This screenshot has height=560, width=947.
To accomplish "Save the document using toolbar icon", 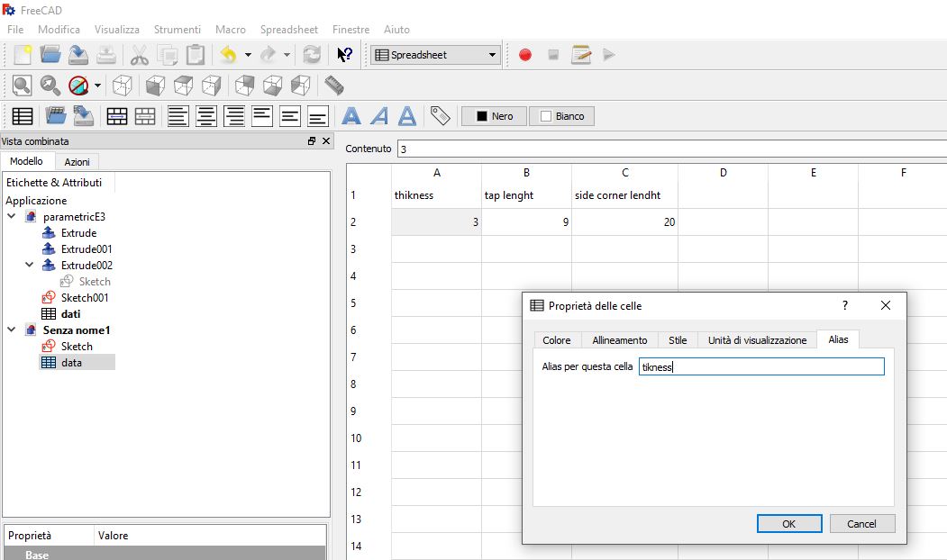I will click(77, 55).
